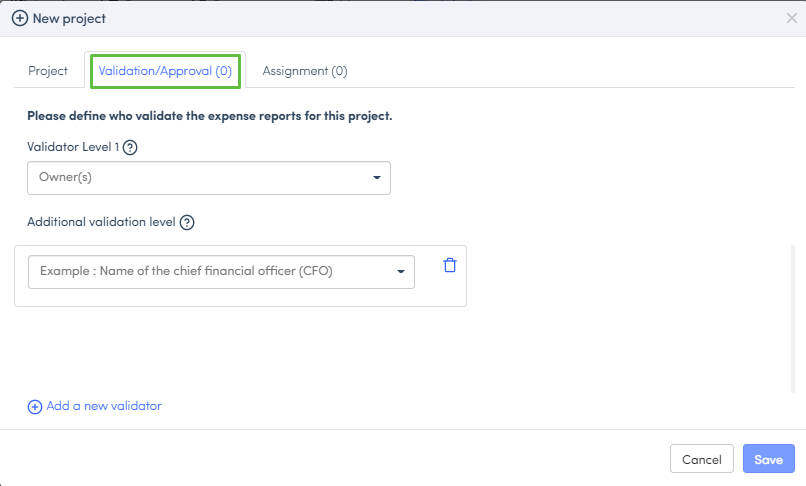806x486 pixels.
Task: Click the plus icon beside Add a new validator
Action: pos(35,407)
